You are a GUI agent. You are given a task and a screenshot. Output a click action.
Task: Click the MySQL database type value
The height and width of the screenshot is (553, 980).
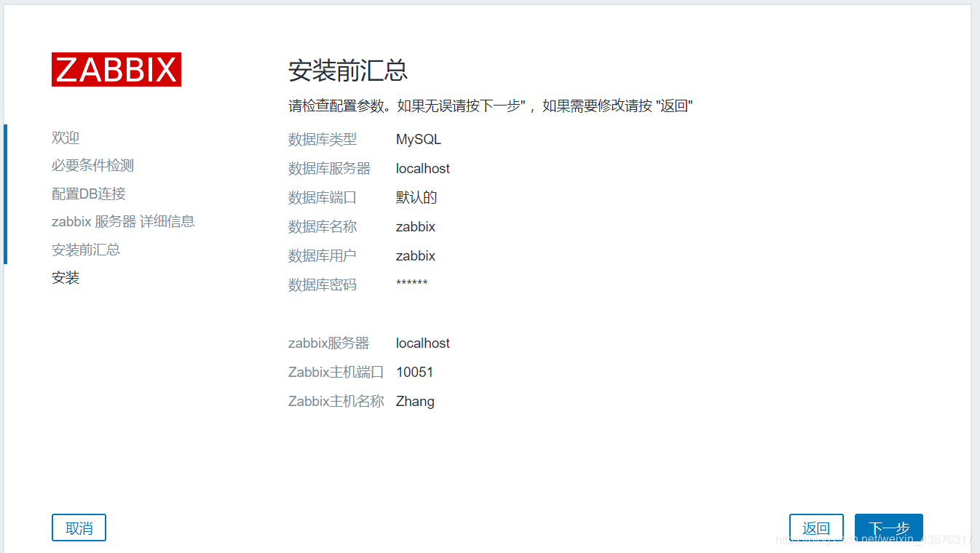click(419, 139)
